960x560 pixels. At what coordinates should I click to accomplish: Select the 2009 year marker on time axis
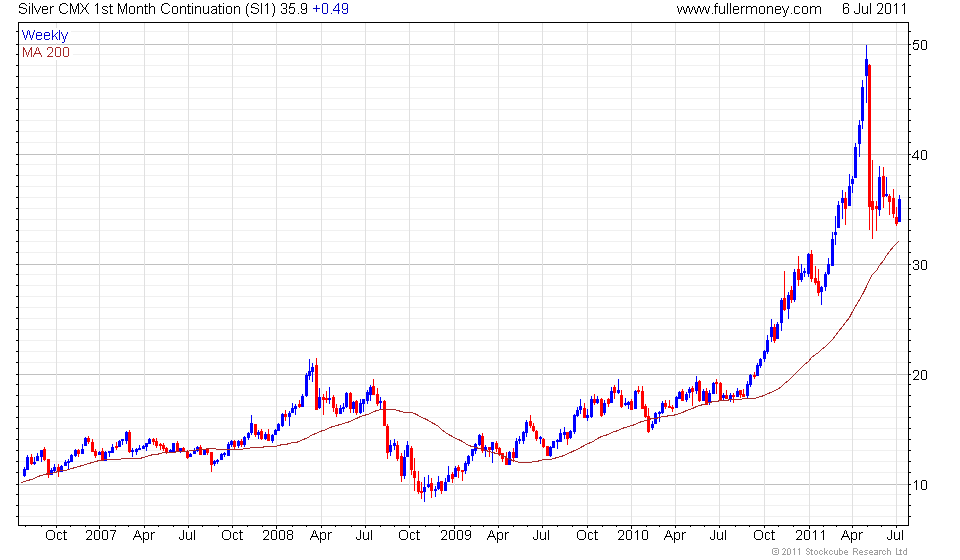pyautogui.click(x=455, y=535)
